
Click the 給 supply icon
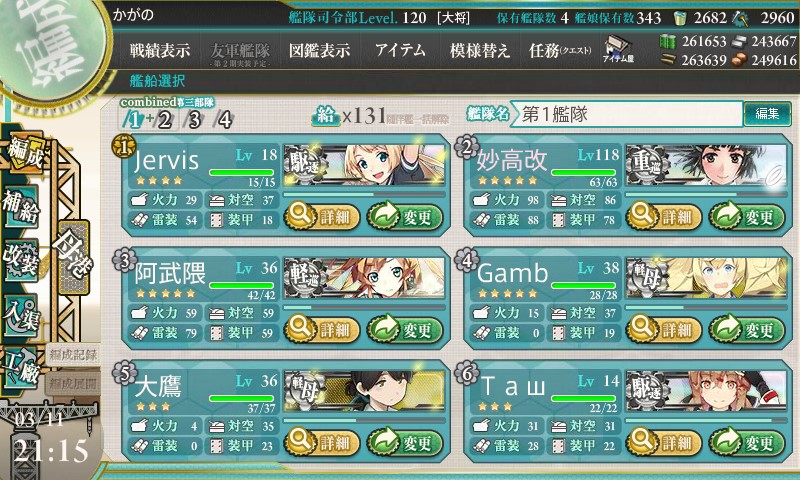pyautogui.click(x=326, y=116)
